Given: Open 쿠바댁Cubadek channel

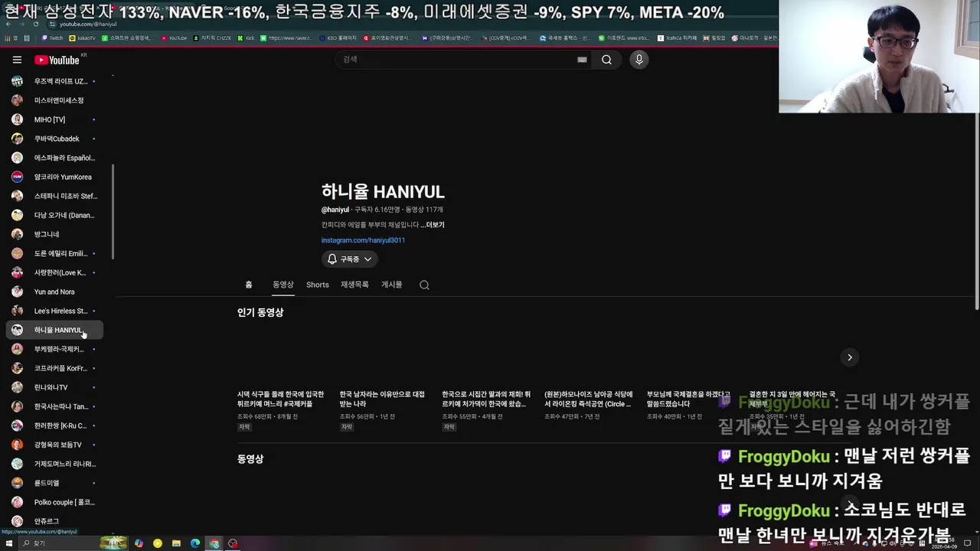Looking at the screenshot, I should pos(54,139).
